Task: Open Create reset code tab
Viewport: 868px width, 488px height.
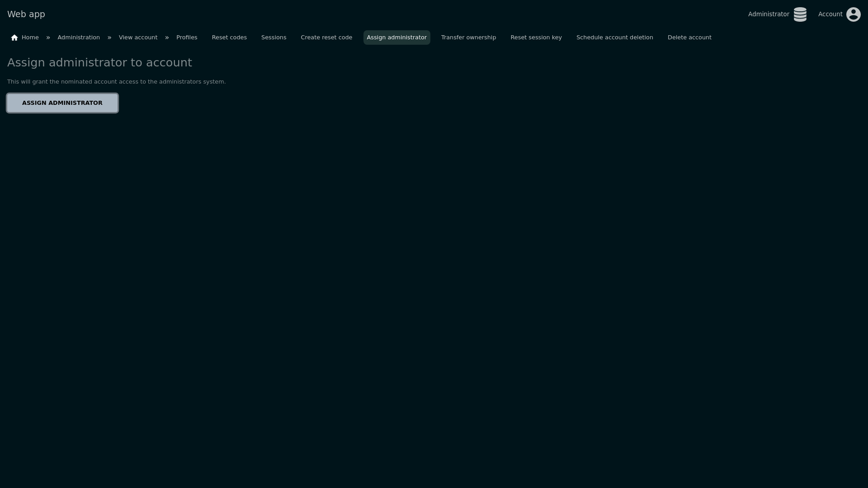Action: (326, 38)
